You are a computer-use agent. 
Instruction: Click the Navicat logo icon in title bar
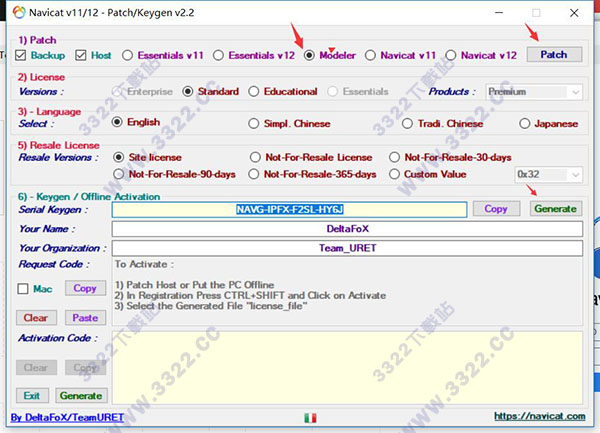pyautogui.click(x=19, y=12)
